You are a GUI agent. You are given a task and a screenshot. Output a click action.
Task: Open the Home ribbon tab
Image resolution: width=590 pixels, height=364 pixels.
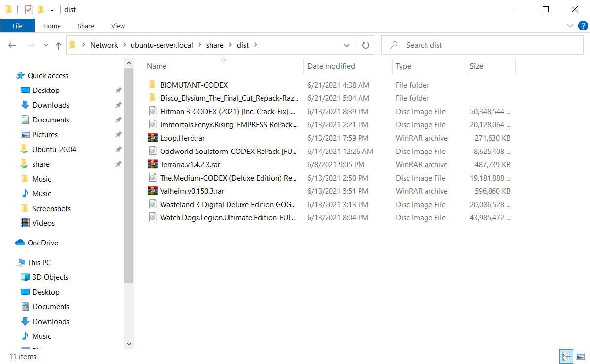pyautogui.click(x=52, y=26)
